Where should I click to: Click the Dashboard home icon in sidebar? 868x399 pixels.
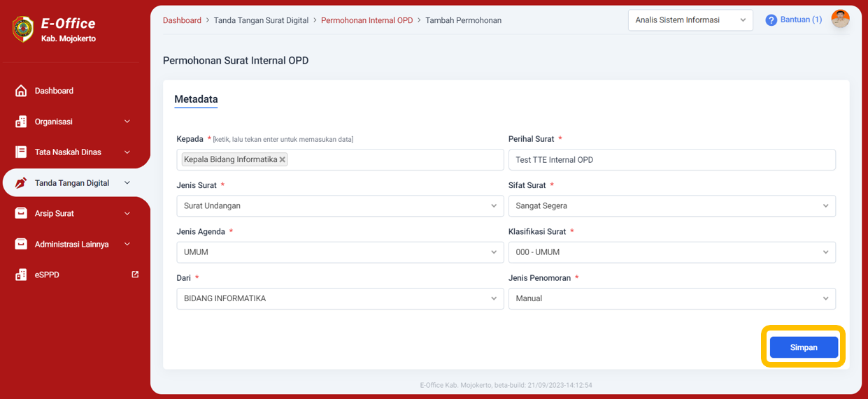point(21,91)
